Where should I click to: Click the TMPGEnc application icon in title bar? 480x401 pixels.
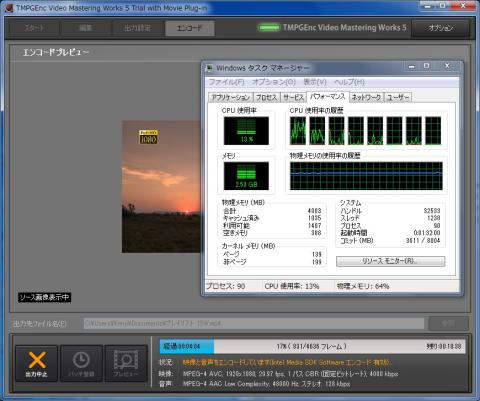(9, 8)
